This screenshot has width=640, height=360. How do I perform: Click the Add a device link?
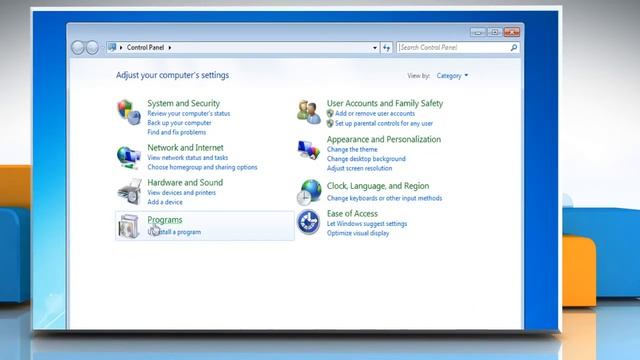tap(165, 202)
